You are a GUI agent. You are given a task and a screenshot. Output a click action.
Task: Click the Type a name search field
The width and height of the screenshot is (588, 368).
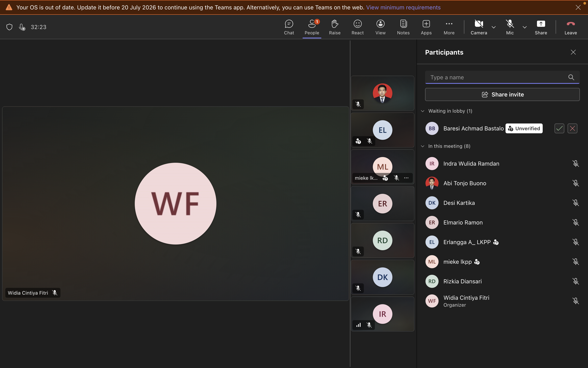(502, 77)
